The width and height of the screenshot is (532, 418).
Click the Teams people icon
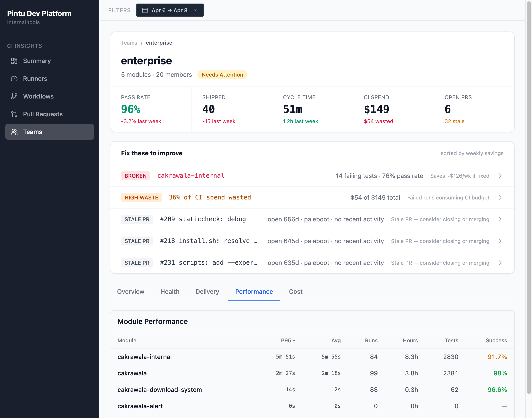click(x=14, y=132)
